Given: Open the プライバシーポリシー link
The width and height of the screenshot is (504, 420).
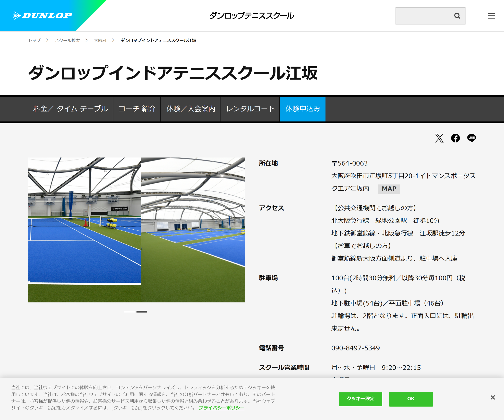Looking at the screenshot, I should click(x=221, y=408).
